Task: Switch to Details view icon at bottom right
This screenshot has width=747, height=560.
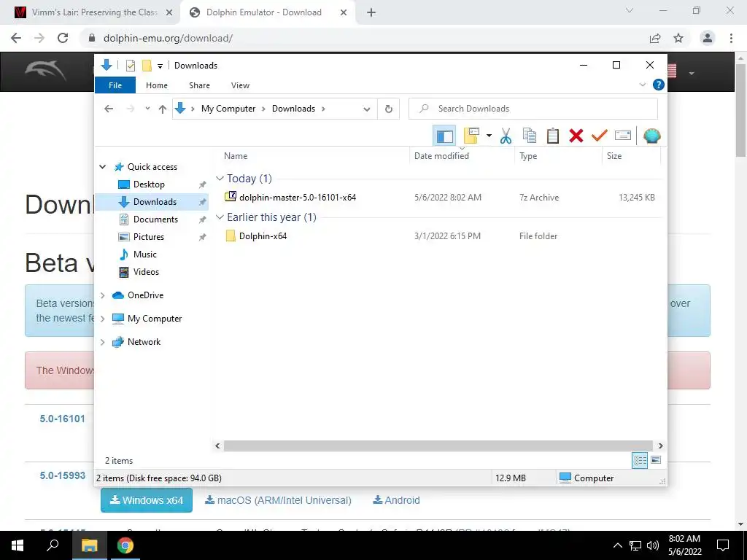Action: 640,461
